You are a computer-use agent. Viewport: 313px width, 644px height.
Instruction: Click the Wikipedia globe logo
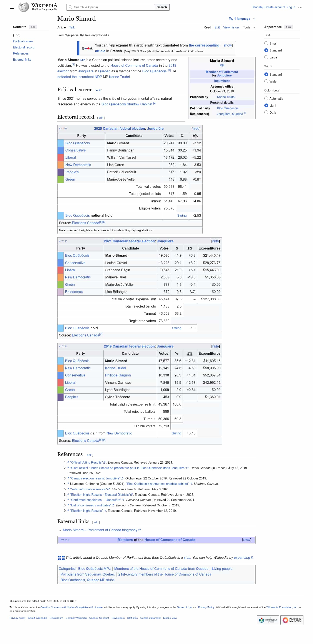[x=23, y=7]
